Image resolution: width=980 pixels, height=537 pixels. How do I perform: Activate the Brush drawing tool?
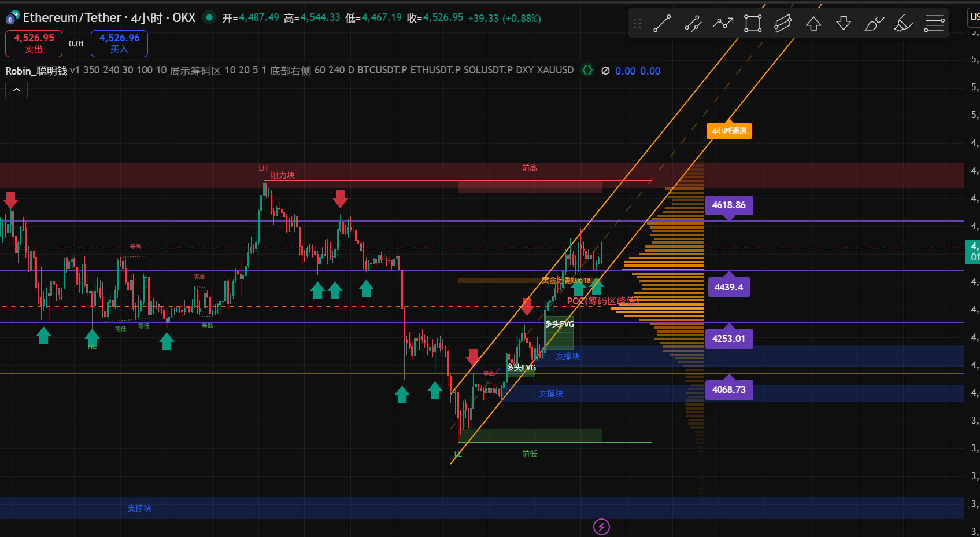pos(874,24)
